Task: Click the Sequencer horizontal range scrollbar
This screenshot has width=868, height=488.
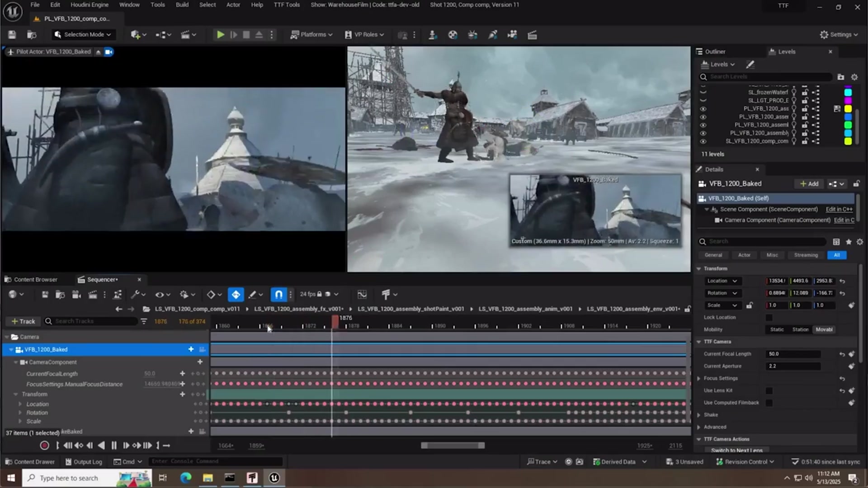Action: (453, 446)
